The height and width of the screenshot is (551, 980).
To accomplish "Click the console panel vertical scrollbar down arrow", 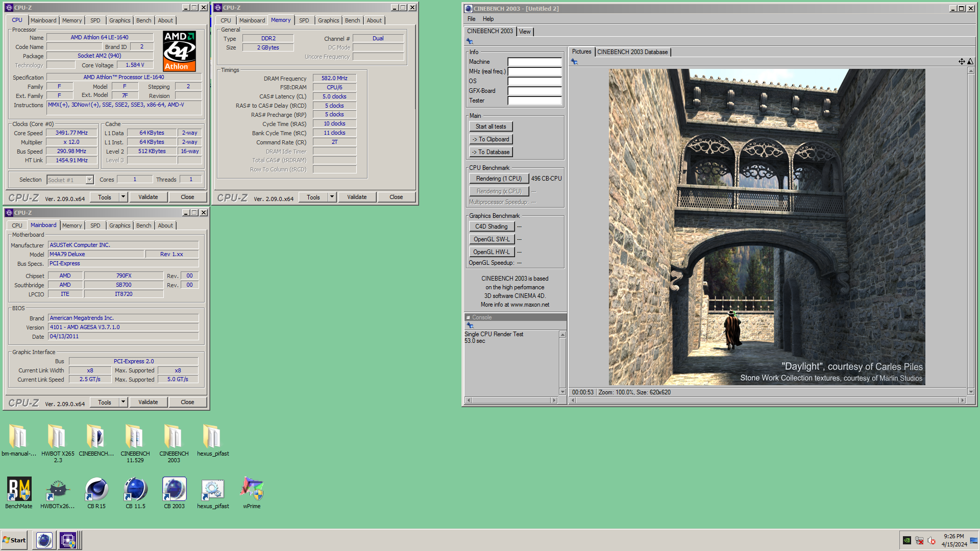I will [x=562, y=392].
